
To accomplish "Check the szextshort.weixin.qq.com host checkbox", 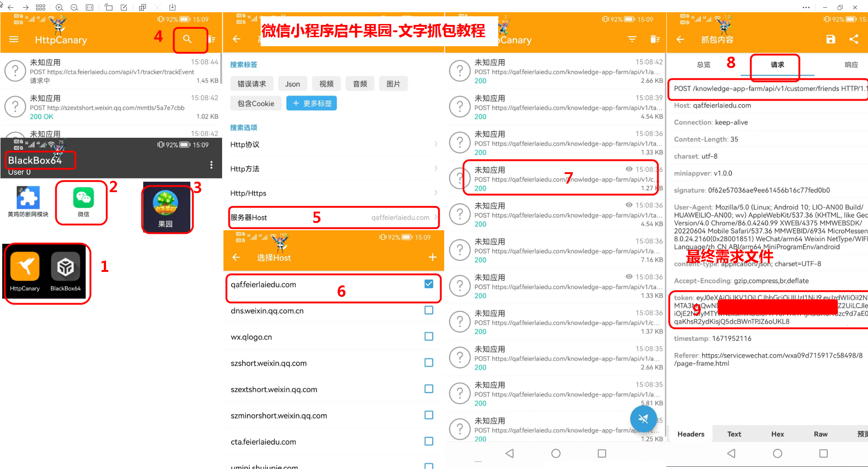I will coord(429,389).
